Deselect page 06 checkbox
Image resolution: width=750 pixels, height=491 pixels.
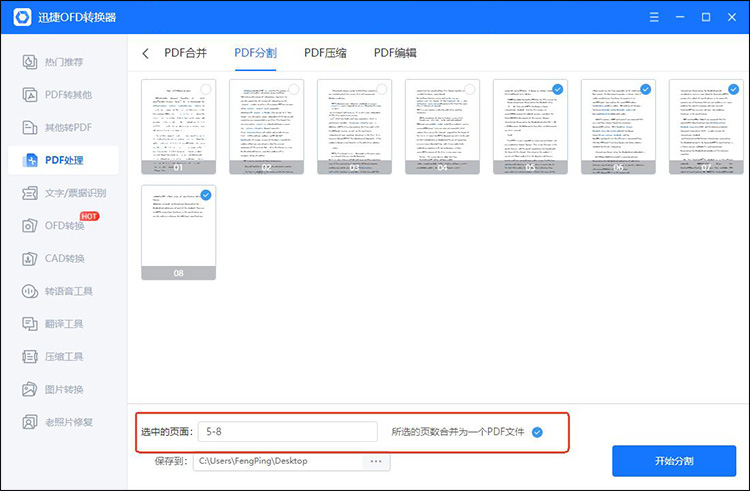(646, 89)
